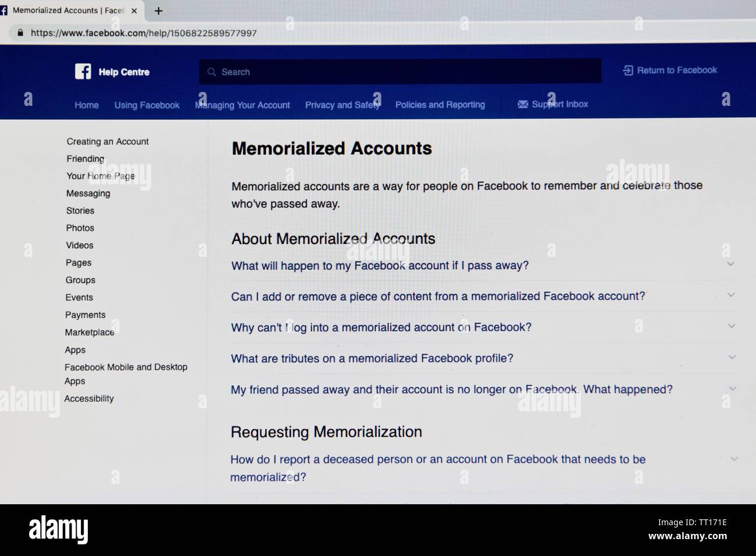Open Policies and Reporting menu
756x556 pixels.
tap(440, 105)
